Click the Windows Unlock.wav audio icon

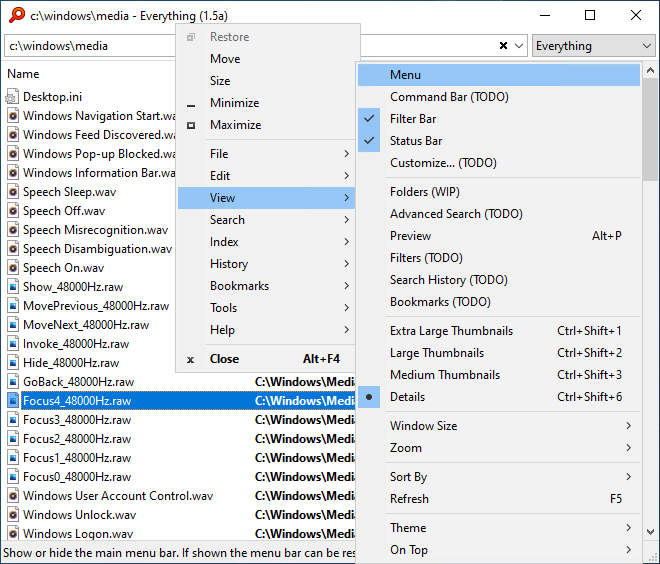coord(13,515)
